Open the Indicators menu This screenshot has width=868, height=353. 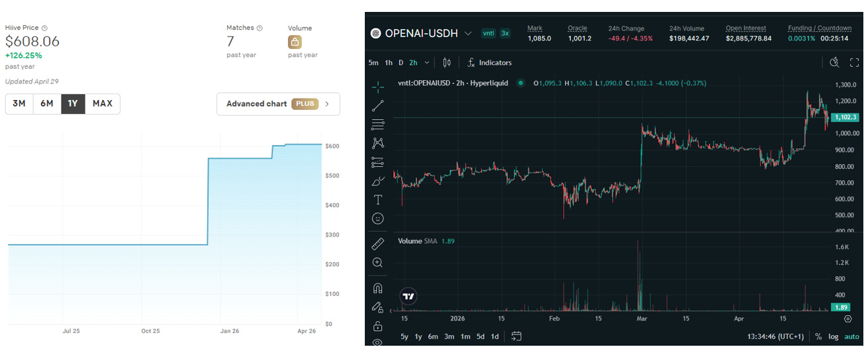(489, 62)
